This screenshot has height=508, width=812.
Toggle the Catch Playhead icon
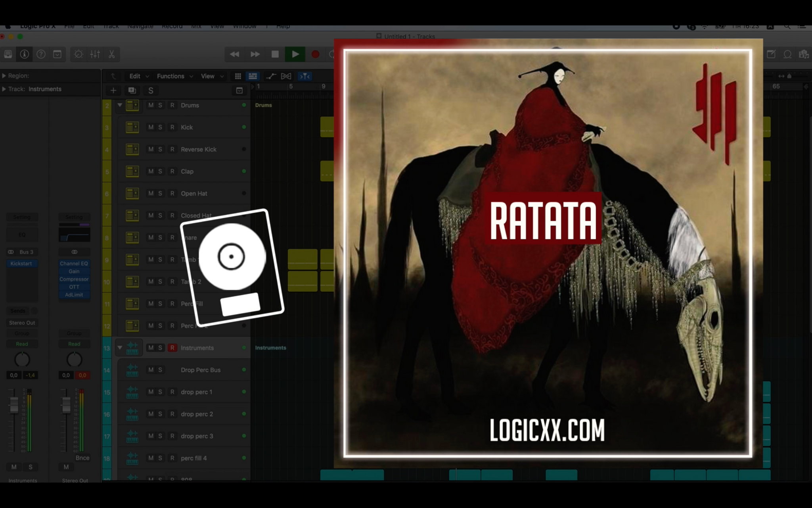coord(305,76)
